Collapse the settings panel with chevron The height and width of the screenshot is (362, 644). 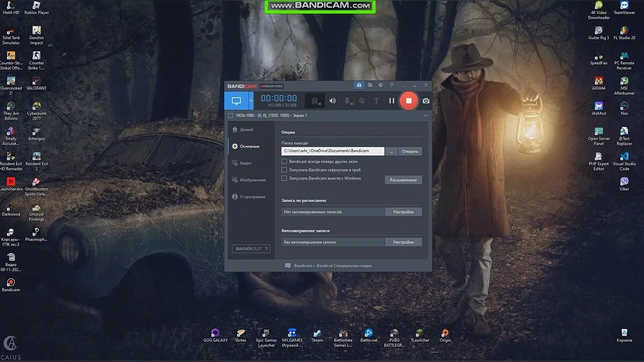[x=426, y=115]
